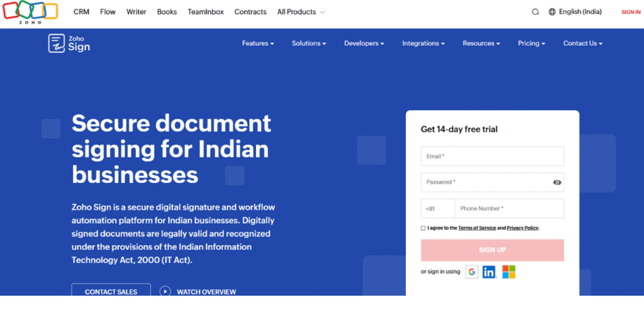Screen dimensions: 644x322
Task: Sign in using Google icon
Action: 472,272
